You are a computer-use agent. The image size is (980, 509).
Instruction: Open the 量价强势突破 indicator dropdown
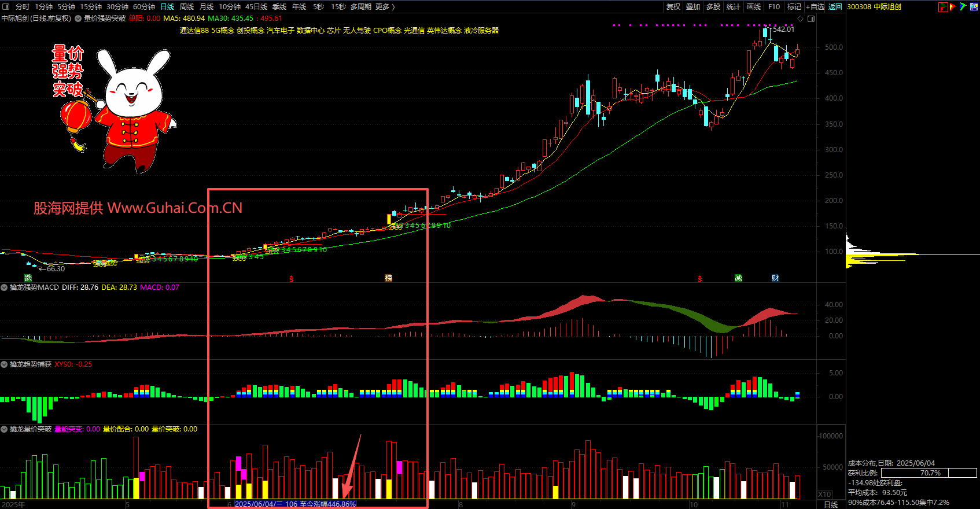click(x=78, y=19)
